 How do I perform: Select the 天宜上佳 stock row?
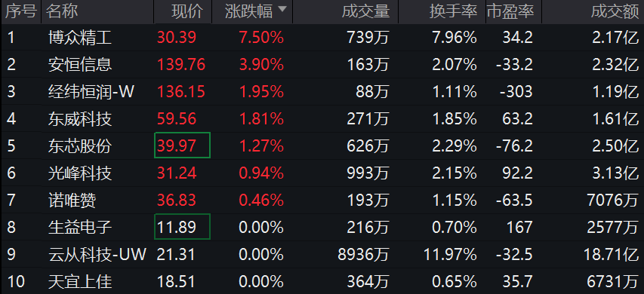pyautogui.click(x=322, y=282)
